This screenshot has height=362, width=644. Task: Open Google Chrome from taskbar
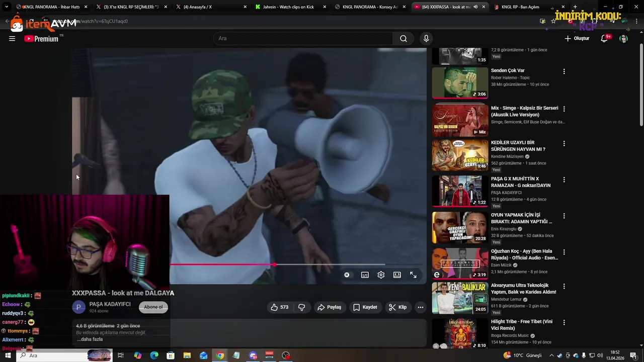pyautogui.click(x=220, y=355)
